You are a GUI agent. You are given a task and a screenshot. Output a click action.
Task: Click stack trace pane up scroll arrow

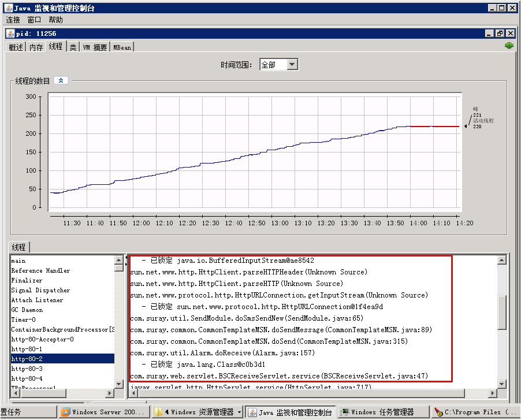(x=502, y=260)
